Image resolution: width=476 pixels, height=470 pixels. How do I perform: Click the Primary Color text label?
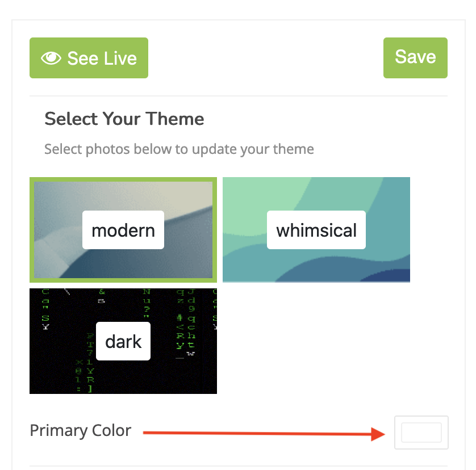[x=80, y=430]
